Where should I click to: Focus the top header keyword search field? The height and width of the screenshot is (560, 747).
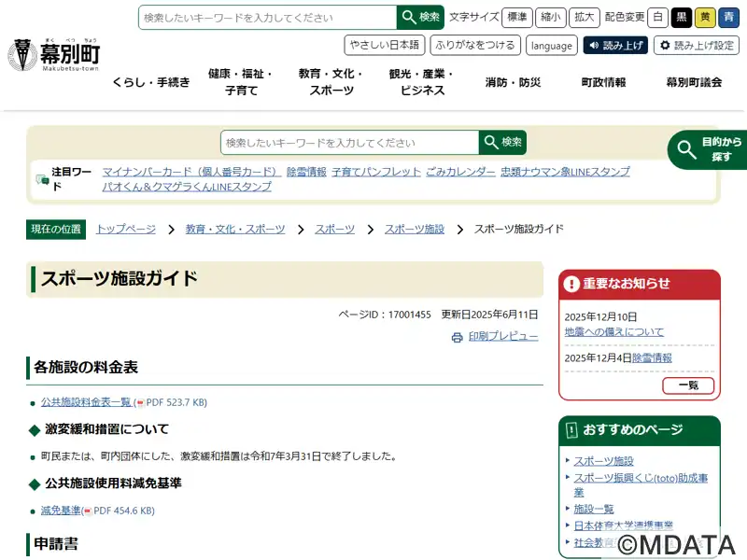268,18
